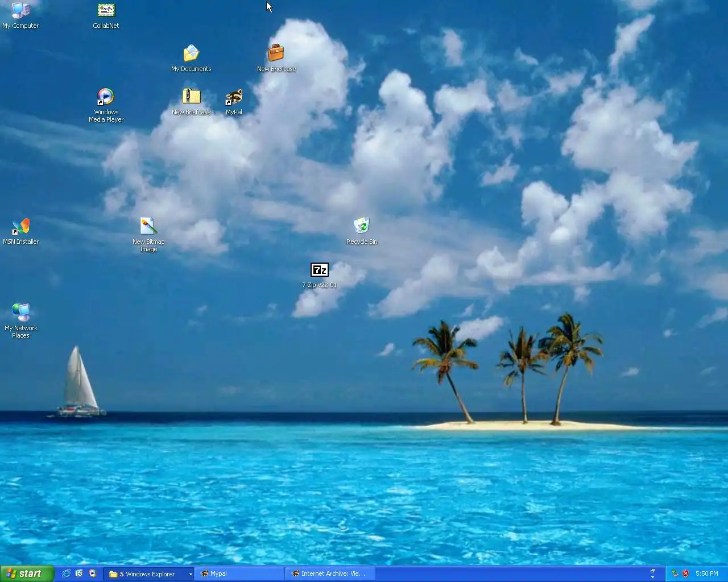Screen dimensions: 728x582
Task: Click the 5:50 PM system clock
Action: [x=706, y=573]
